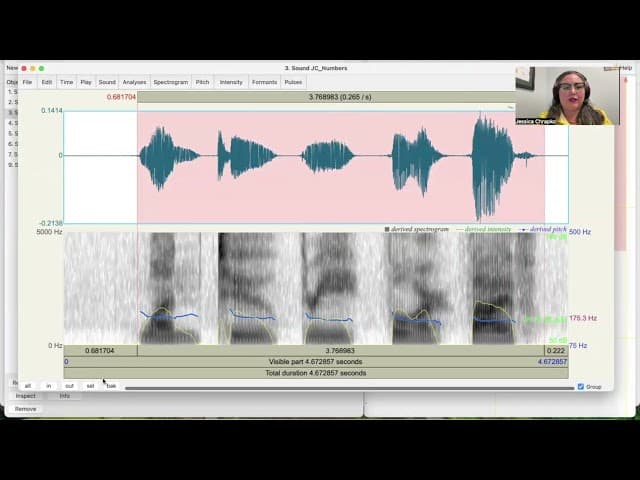Screen dimensions: 640x480
Task: Play the 0.222 segment bar after selection
Action: pyautogui.click(x=556, y=351)
